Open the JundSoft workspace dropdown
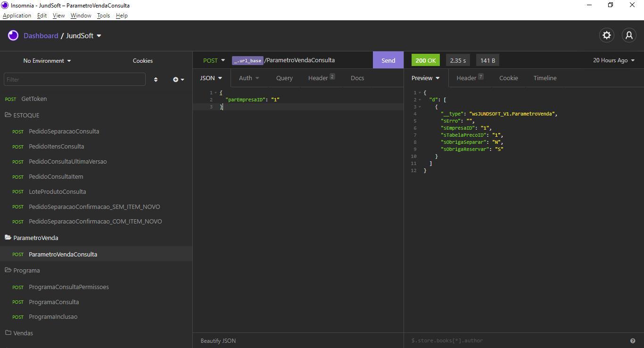Image resolution: width=644 pixels, height=348 pixels. (x=84, y=36)
